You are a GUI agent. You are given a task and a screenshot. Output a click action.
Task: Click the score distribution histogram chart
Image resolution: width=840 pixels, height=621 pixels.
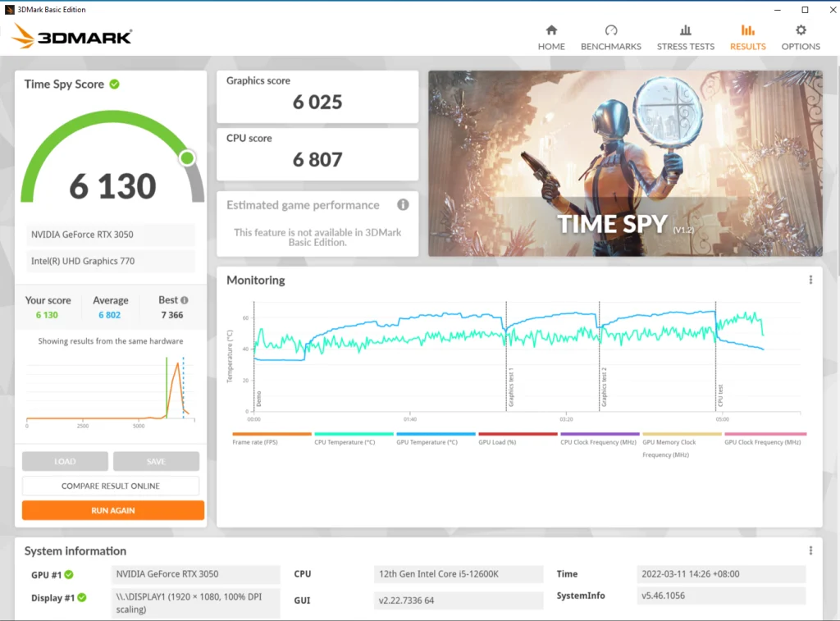coord(111,391)
